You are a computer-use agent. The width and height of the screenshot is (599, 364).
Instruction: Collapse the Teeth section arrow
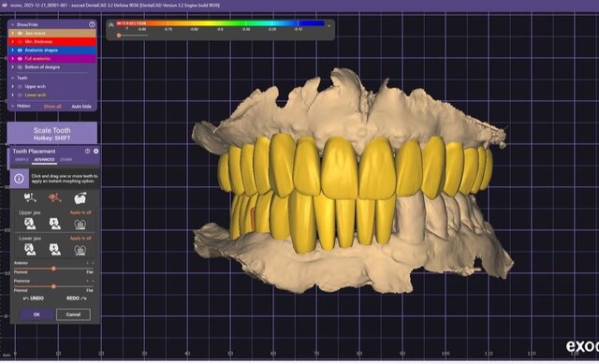(x=12, y=78)
